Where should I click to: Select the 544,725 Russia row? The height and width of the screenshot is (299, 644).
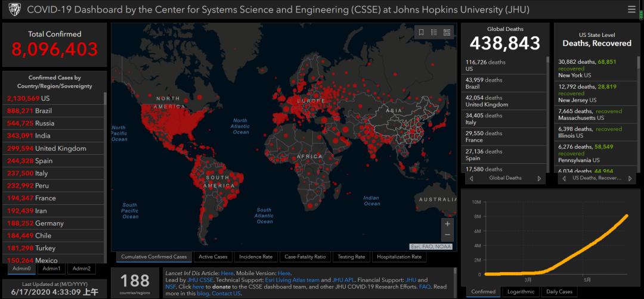(x=54, y=123)
